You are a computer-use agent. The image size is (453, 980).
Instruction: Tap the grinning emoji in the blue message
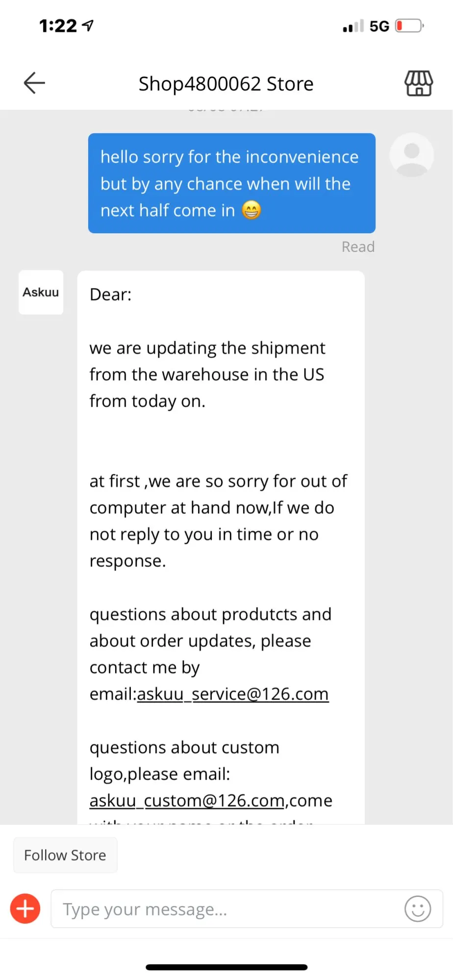pos(252,210)
